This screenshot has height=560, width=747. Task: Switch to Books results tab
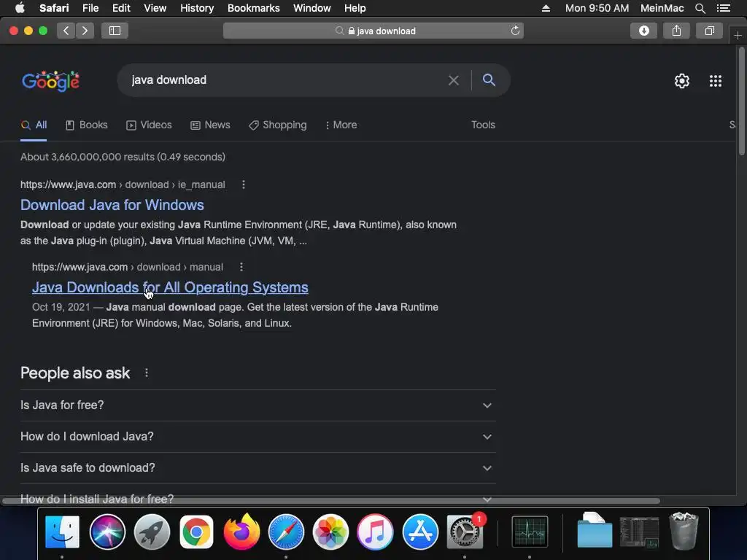86,125
